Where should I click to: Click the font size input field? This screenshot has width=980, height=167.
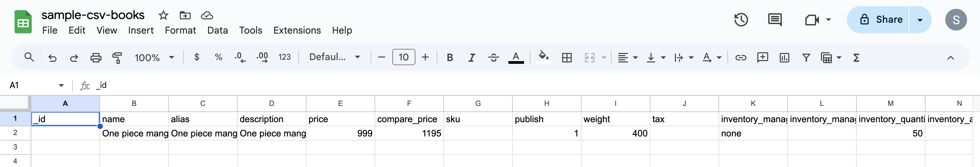[x=403, y=57]
